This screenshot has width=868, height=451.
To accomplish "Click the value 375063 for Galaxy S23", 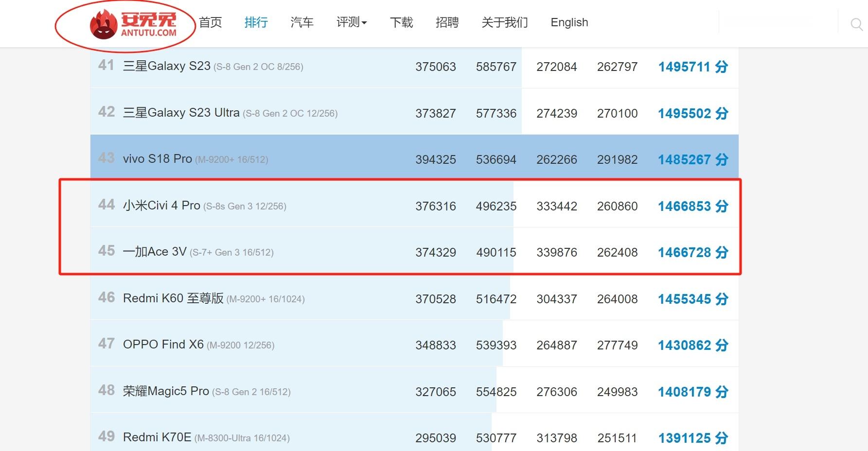I will (436, 67).
